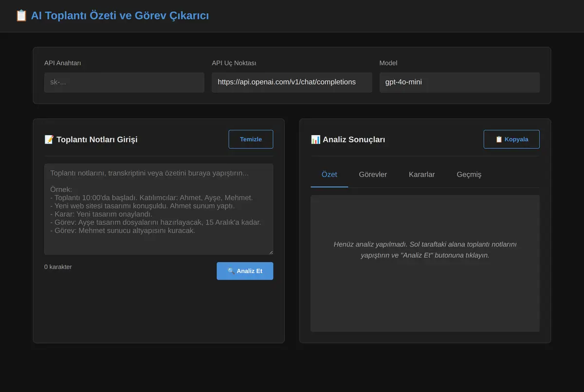Screen dimensions: 584x392
Task: Open the Görevler tab
Action: pos(373,175)
